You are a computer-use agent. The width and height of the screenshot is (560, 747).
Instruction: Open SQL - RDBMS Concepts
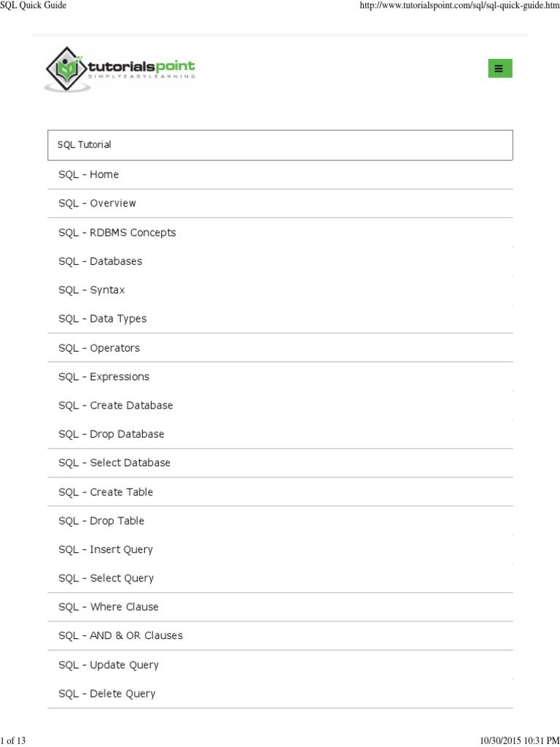[117, 233]
